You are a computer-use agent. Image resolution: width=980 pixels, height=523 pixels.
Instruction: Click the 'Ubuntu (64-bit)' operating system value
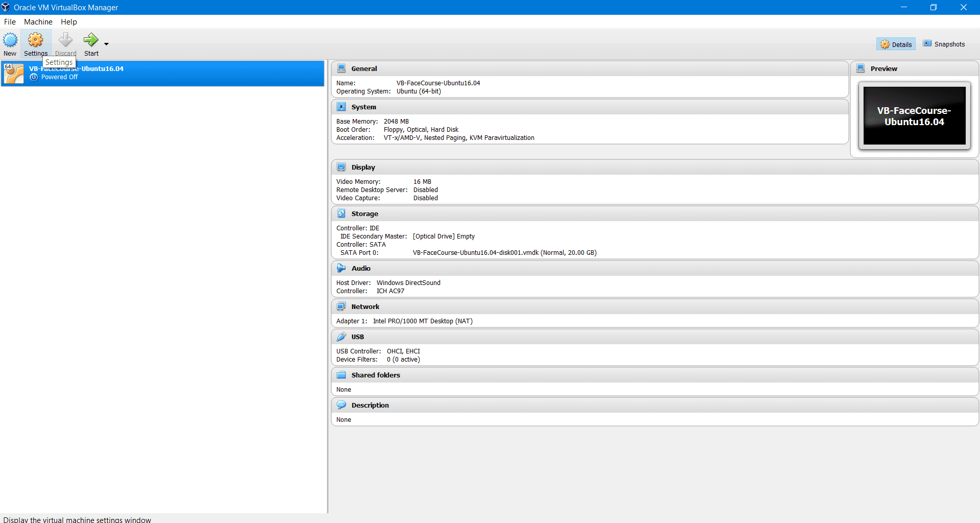pos(419,91)
